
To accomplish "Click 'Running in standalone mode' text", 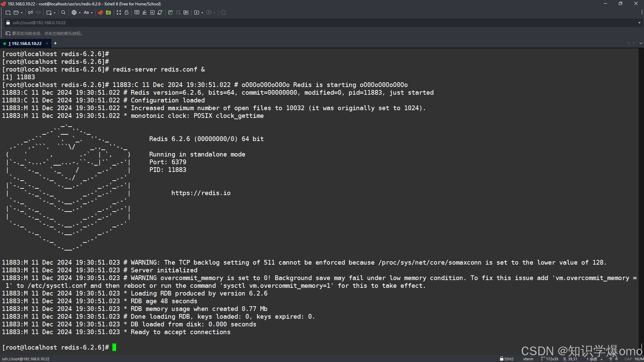I will [197, 154].
